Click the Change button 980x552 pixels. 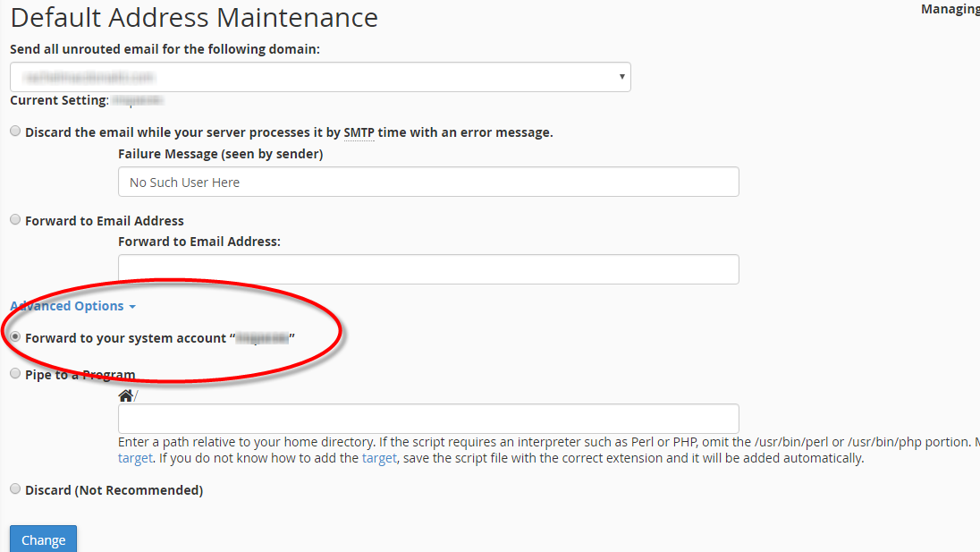[x=43, y=539]
